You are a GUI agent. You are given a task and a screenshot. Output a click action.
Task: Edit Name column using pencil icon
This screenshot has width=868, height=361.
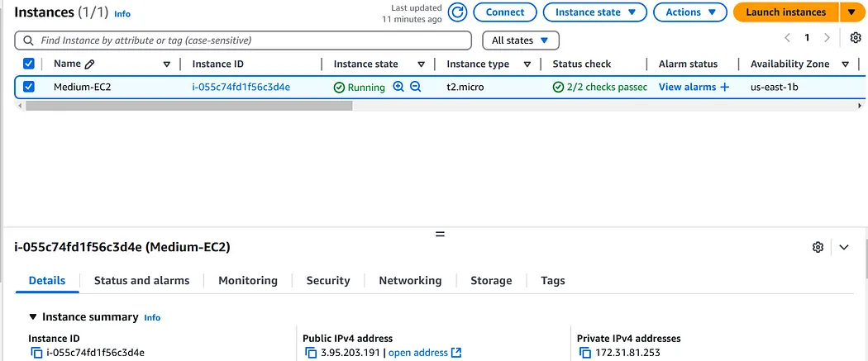(x=89, y=64)
